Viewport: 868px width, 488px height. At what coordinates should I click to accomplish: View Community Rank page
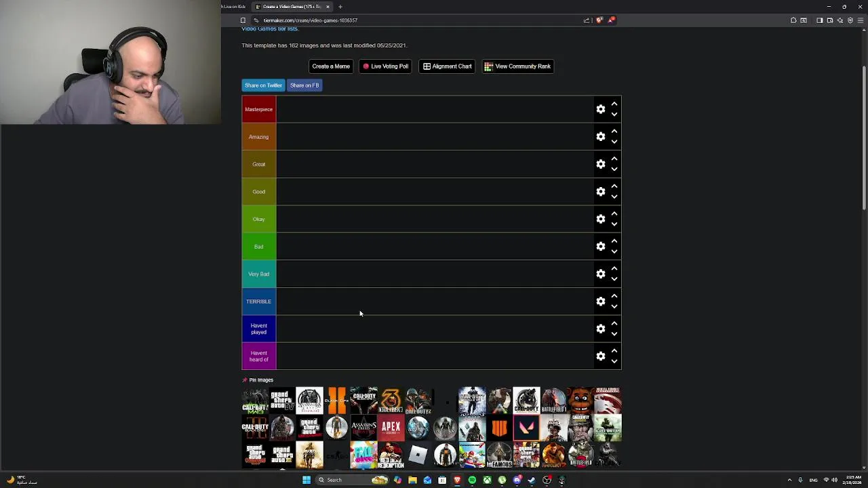[517, 66]
